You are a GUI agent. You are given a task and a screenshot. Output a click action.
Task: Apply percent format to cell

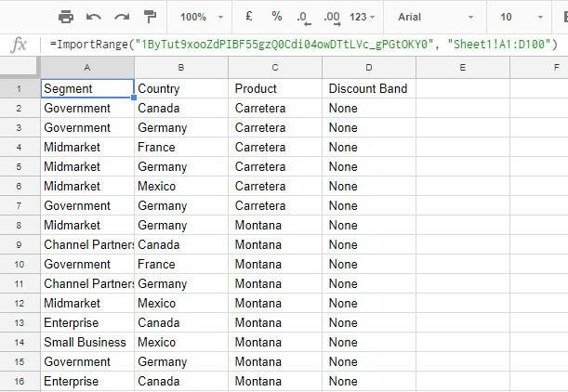click(276, 17)
